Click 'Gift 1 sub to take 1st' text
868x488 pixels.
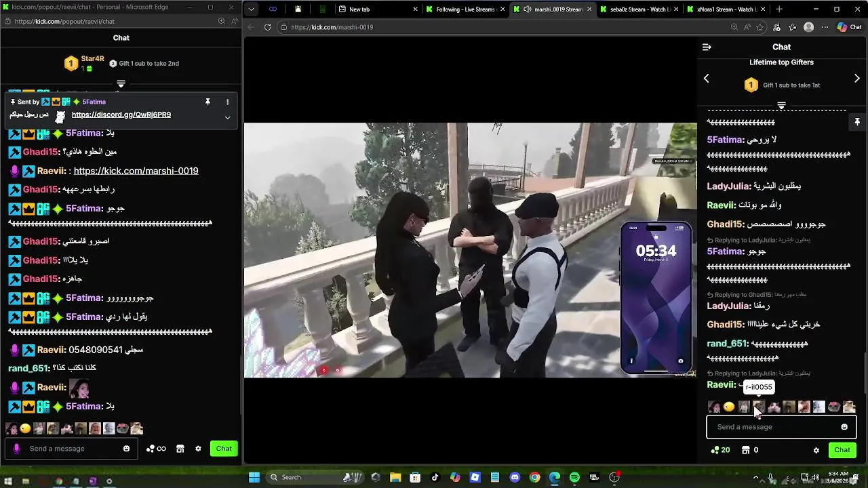[791, 85]
